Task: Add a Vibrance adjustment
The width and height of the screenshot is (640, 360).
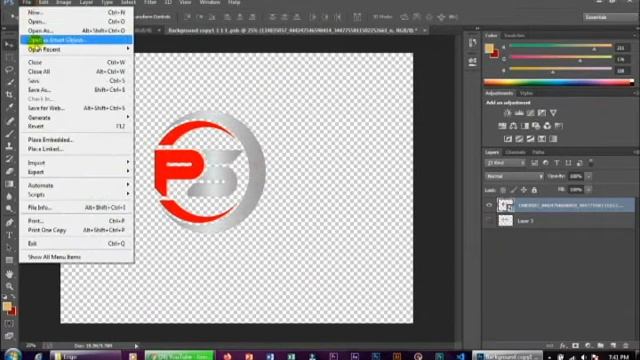Action: 553,113
